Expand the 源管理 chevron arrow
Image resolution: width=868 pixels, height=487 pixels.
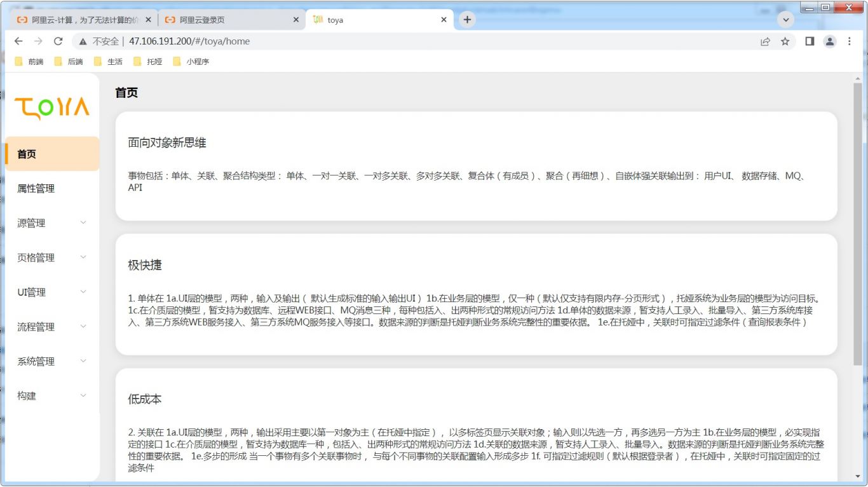coord(83,223)
